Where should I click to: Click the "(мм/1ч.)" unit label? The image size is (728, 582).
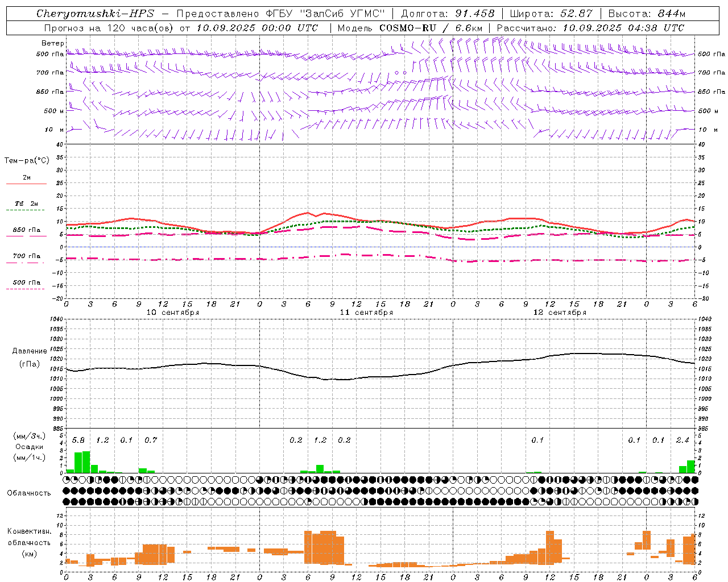pyautogui.click(x=30, y=458)
